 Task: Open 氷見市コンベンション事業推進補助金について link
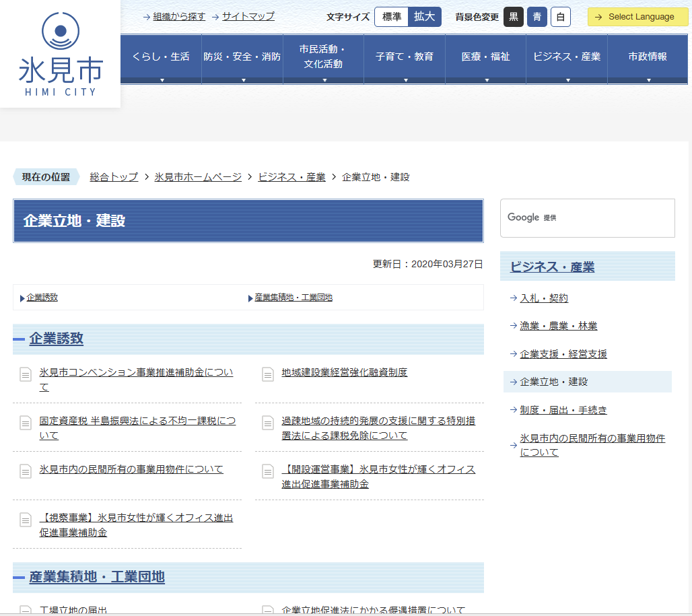pos(136,380)
